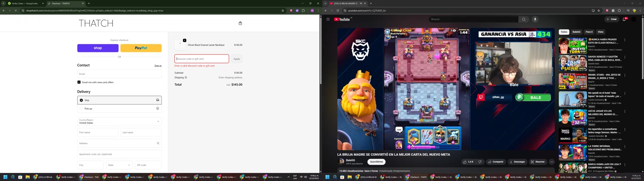
Task: Go back in the left browser window
Action: [3, 11]
